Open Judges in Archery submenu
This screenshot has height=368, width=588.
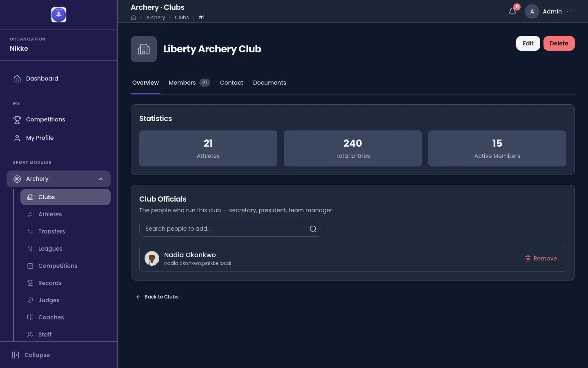tap(65, 300)
